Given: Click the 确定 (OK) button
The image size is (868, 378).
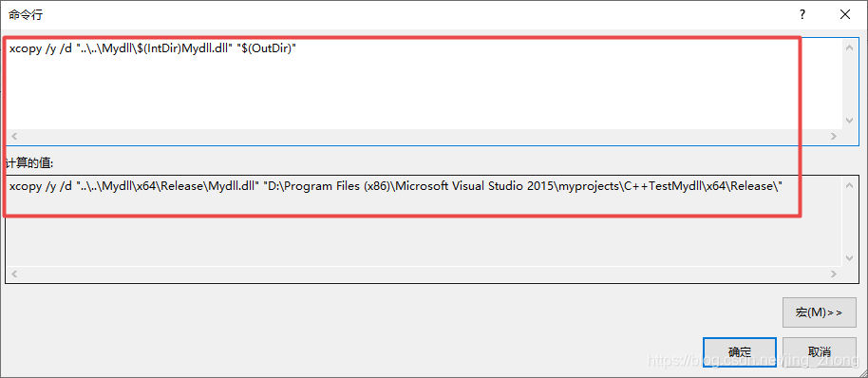Looking at the screenshot, I should click(x=740, y=352).
